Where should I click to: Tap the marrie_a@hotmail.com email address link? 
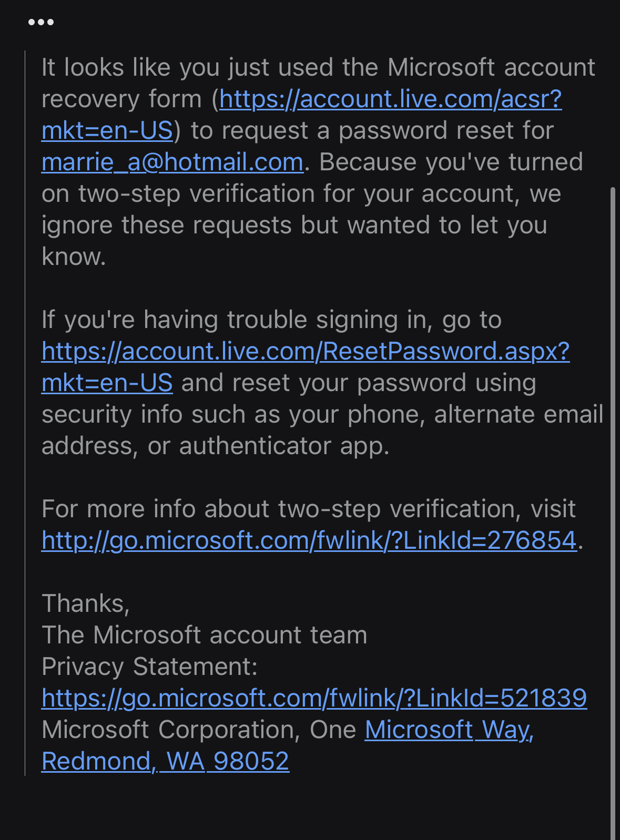pyautogui.click(x=172, y=162)
